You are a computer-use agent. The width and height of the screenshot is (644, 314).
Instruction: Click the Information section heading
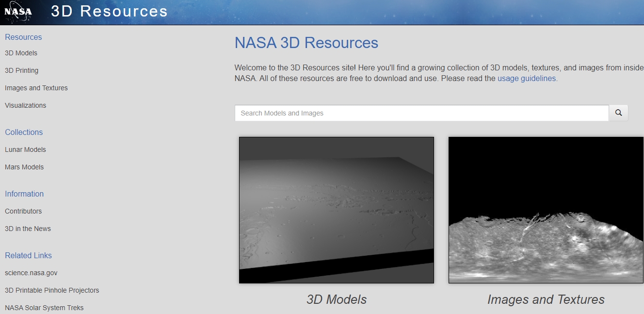click(x=24, y=194)
